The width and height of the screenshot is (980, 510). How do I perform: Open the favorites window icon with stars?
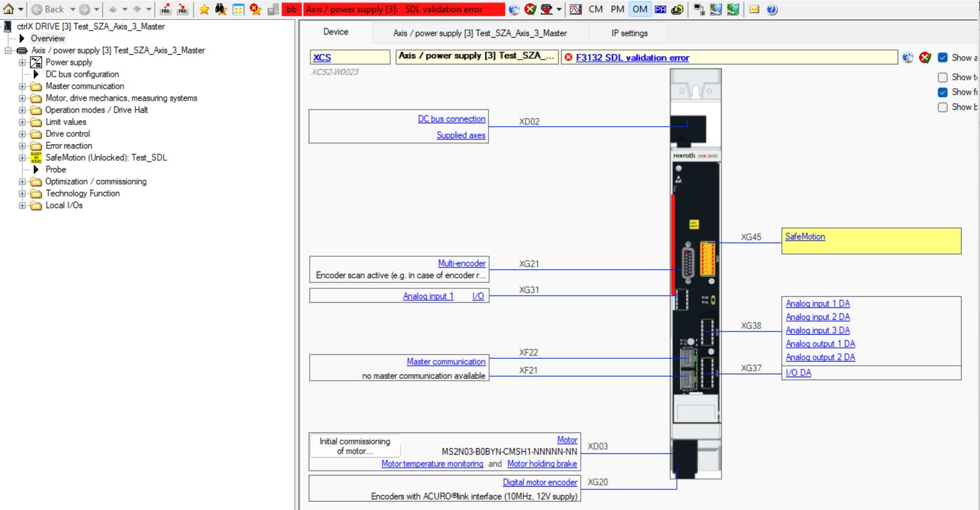[238, 10]
